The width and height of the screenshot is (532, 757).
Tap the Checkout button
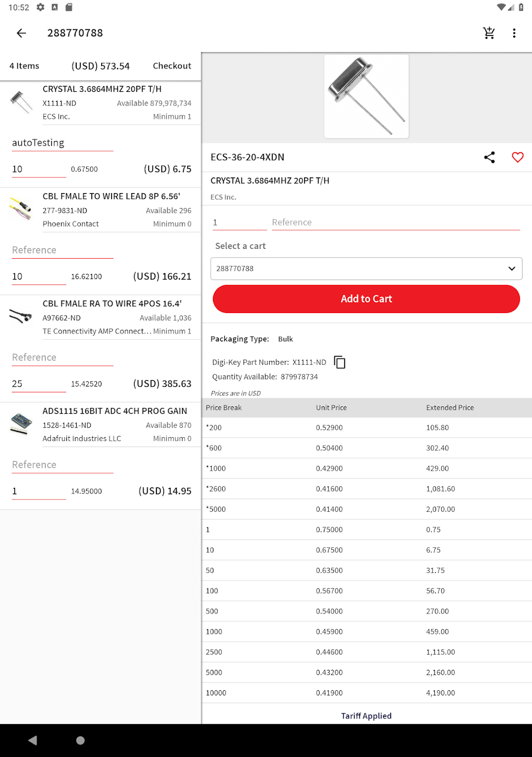tap(172, 66)
